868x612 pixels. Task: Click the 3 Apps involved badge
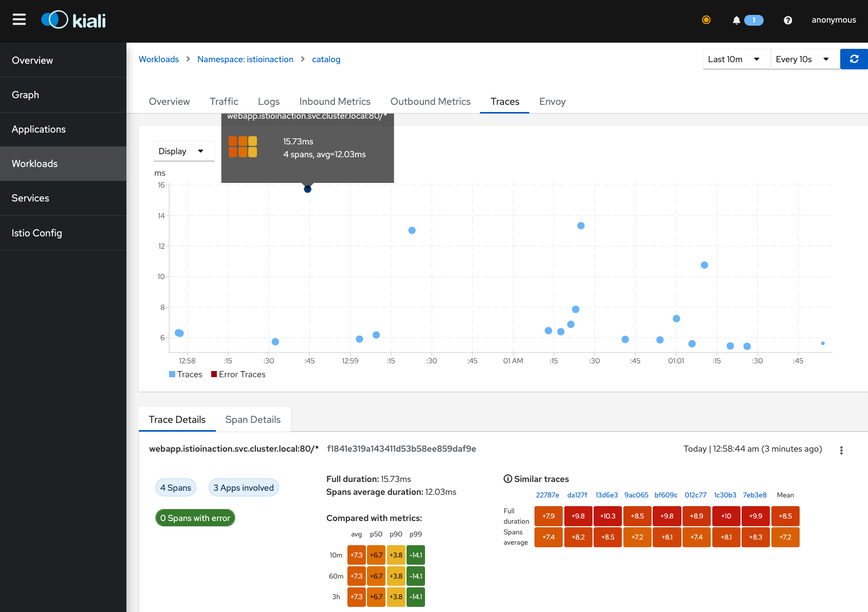[244, 488]
